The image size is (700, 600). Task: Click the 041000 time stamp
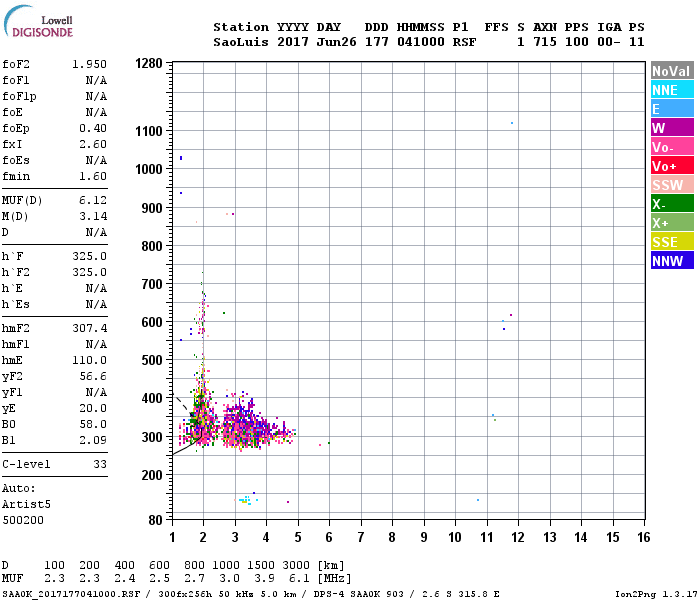click(421, 42)
